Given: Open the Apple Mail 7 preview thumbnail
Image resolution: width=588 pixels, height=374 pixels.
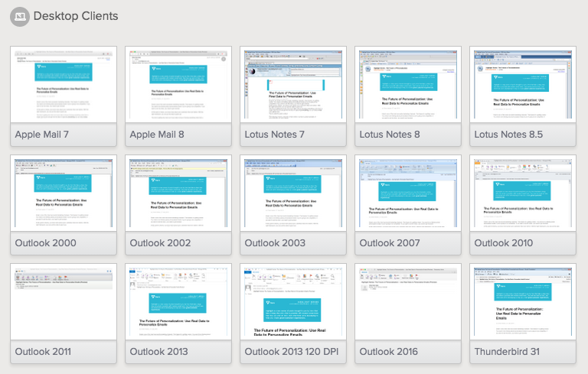Looking at the screenshot, I should [x=64, y=85].
